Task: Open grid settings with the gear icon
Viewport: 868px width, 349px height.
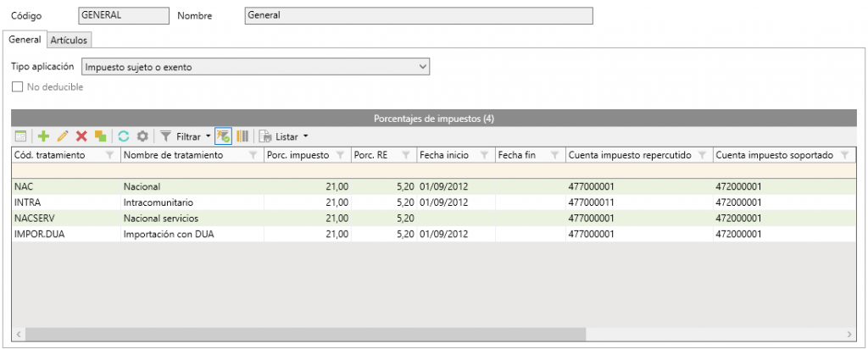Action: pyautogui.click(x=142, y=136)
